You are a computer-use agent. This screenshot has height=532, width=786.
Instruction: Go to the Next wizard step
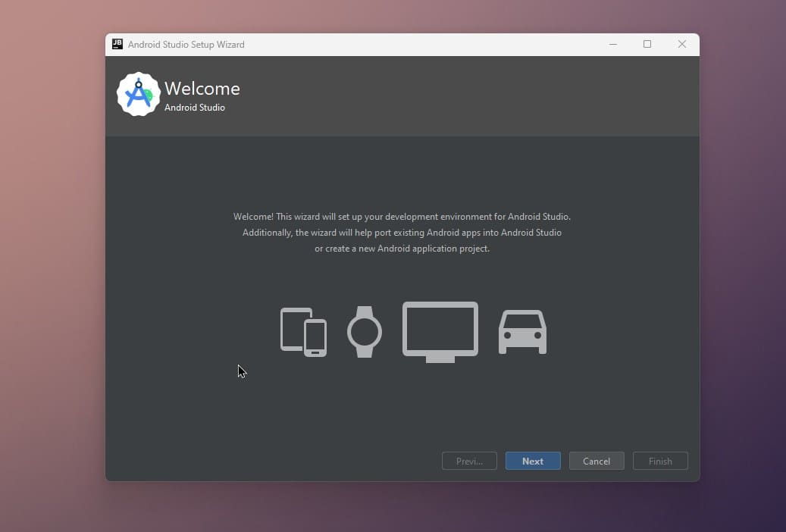[x=533, y=461]
